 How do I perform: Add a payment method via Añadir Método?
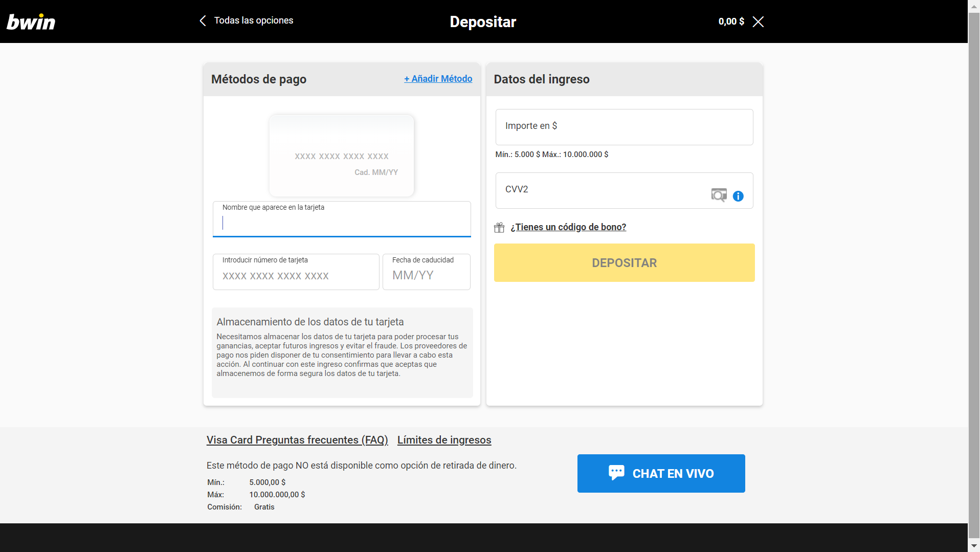[438, 79]
